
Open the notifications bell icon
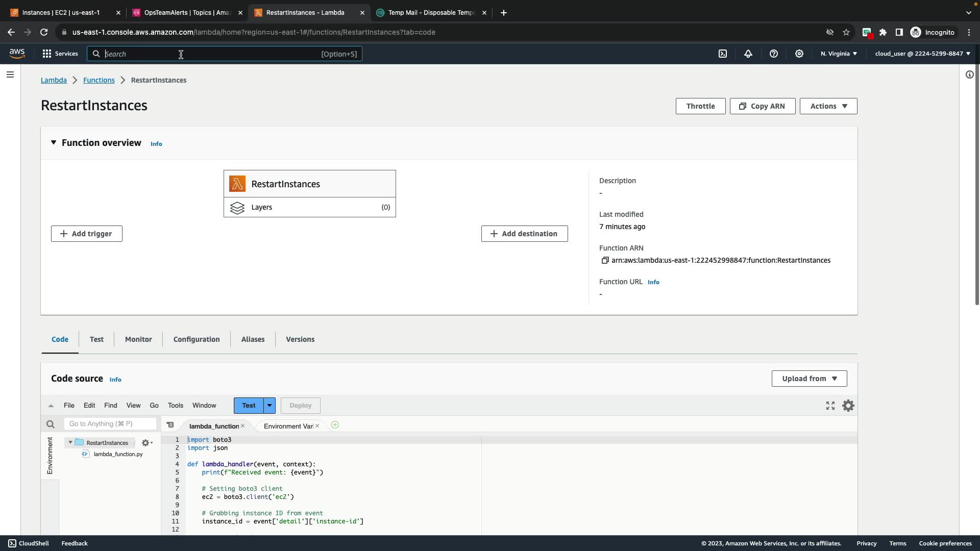point(748,54)
